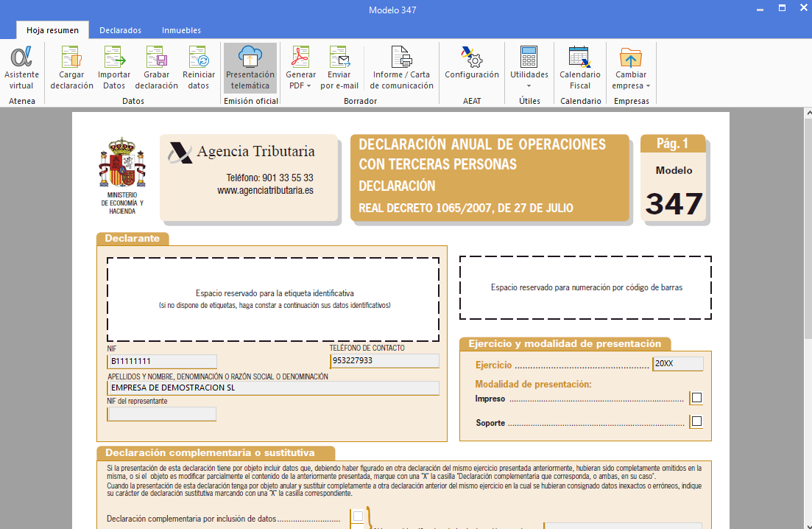Open Calendario Fiscal

tap(580, 68)
